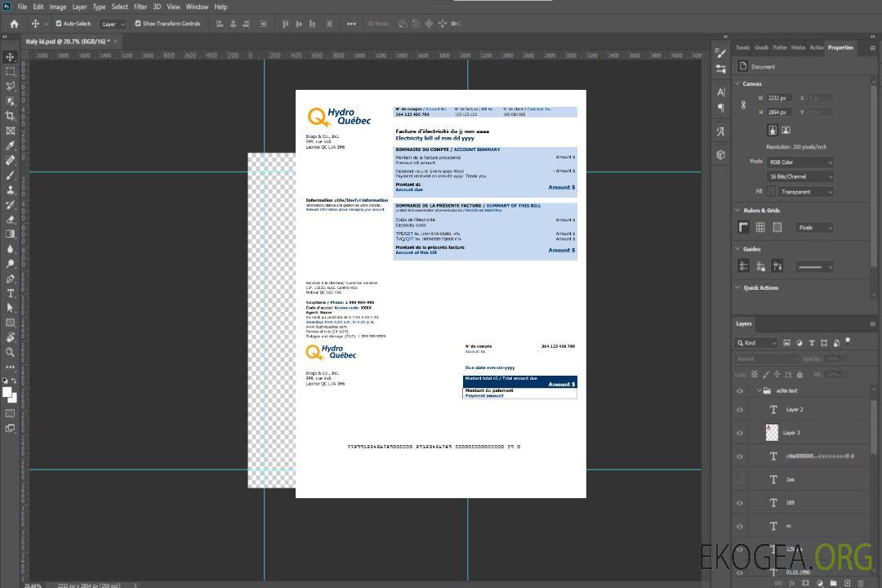Select the Crop tool in the toolbar
This screenshot has height=588, width=882.
pos(10,116)
